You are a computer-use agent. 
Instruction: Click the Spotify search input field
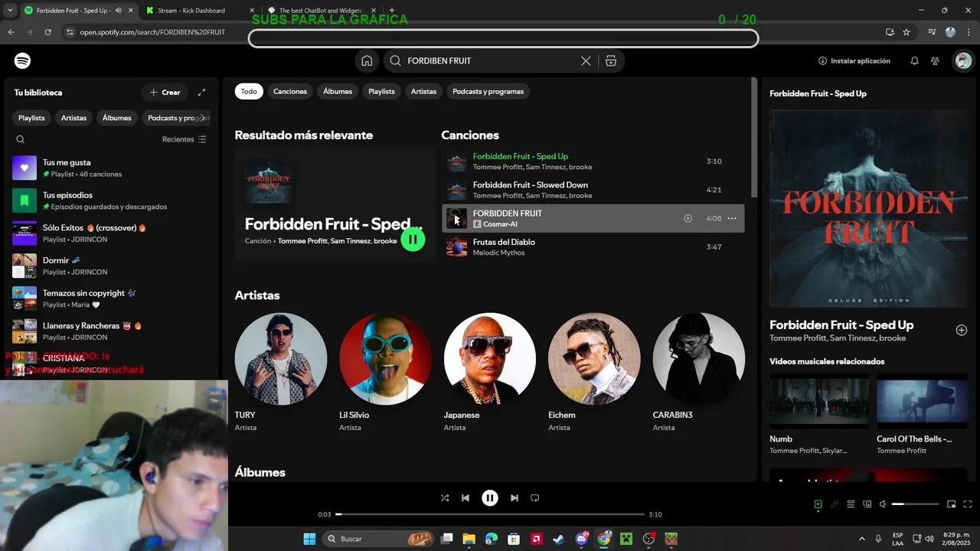point(490,60)
